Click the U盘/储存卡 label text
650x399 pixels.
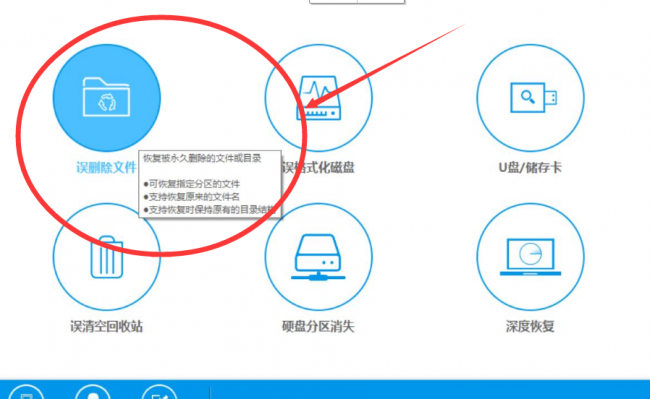coord(530,167)
